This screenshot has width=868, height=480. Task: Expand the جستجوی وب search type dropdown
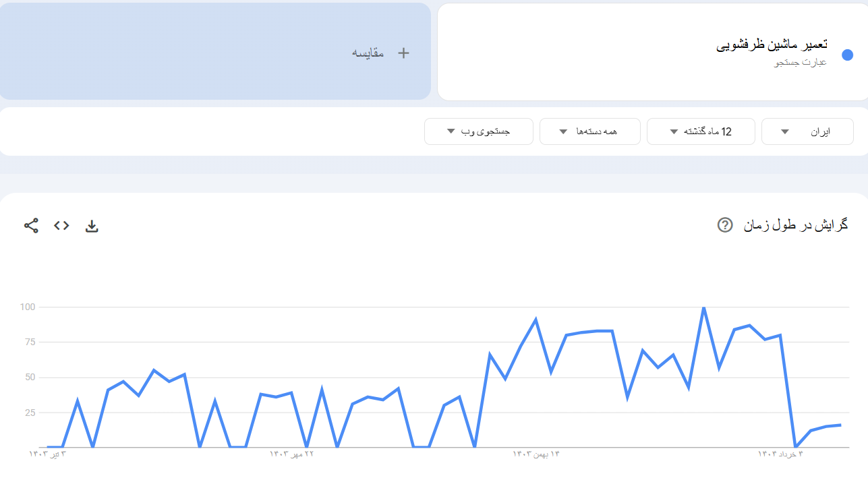478,131
